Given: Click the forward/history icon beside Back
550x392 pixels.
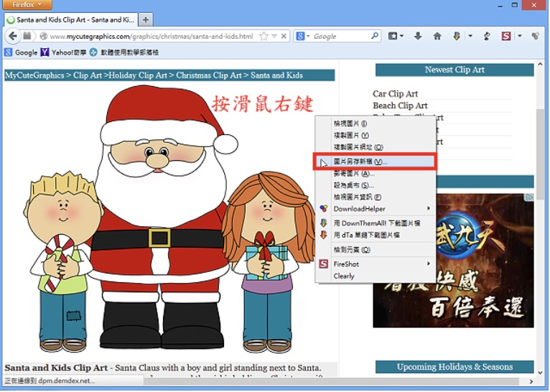Looking at the screenshot, I should (27, 36).
